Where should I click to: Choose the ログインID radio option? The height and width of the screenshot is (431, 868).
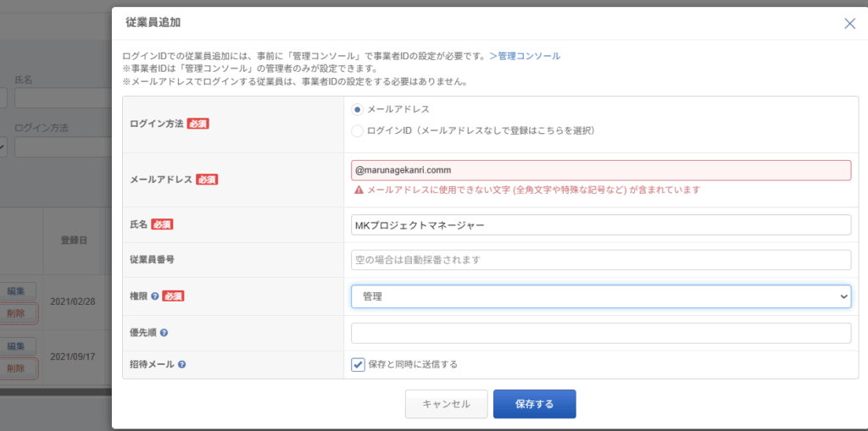[x=358, y=131]
